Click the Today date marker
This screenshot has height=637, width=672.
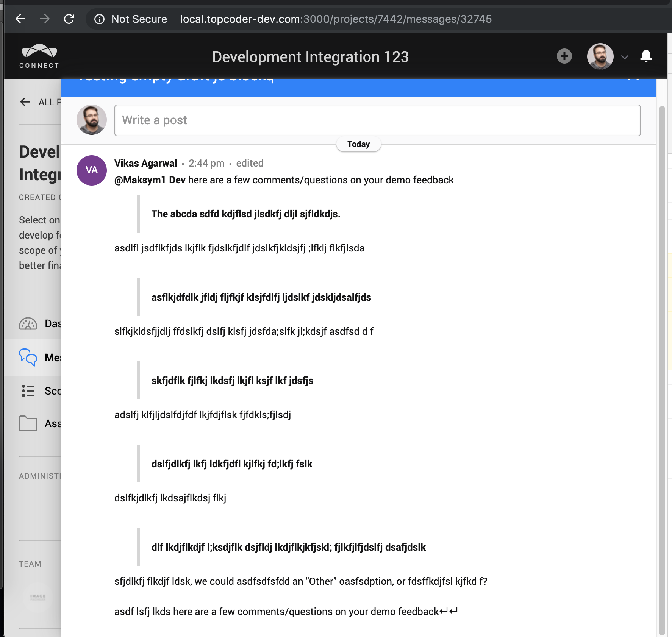358,144
